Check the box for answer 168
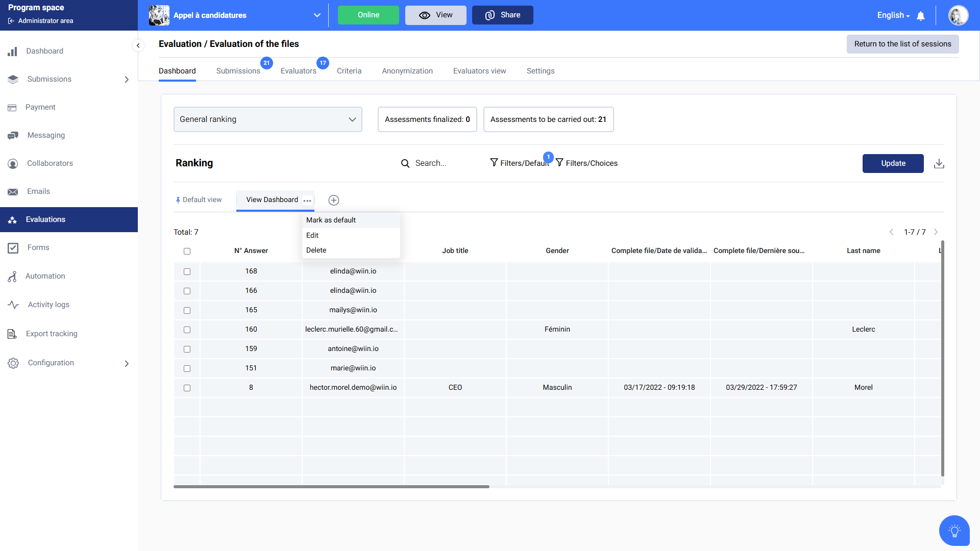Screen dimensions: 980x551 click(x=187, y=271)
